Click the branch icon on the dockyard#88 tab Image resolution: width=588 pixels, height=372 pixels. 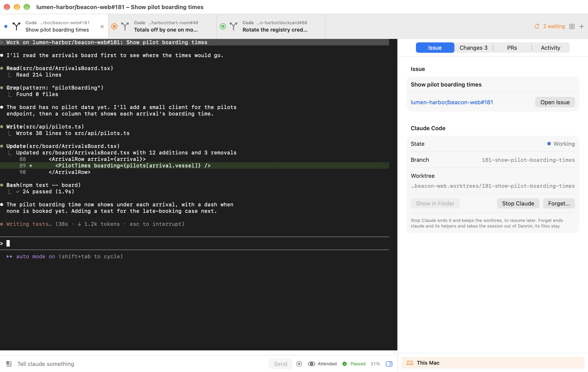233,26
